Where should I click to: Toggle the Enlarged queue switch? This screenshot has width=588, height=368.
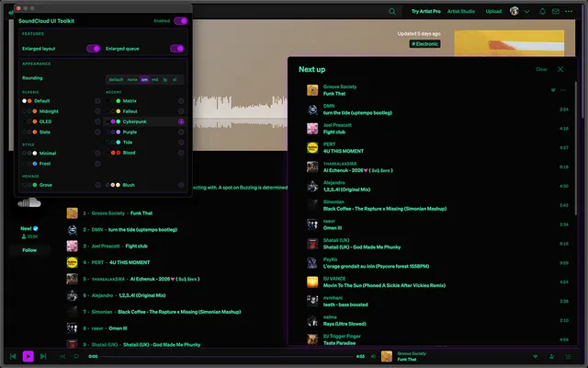coord(177,49)
